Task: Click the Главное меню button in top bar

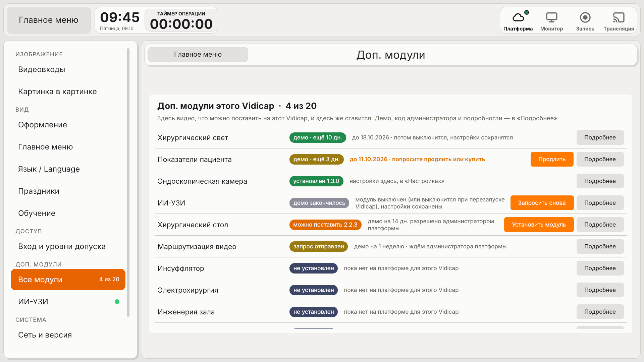Action: click(49, 20)
